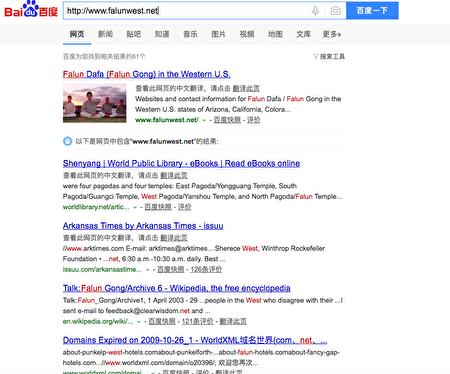This screenshot has height=374, width=450.
Task: Click 翻译此页 under Shenyang result
Action: [x=174, y=175]
